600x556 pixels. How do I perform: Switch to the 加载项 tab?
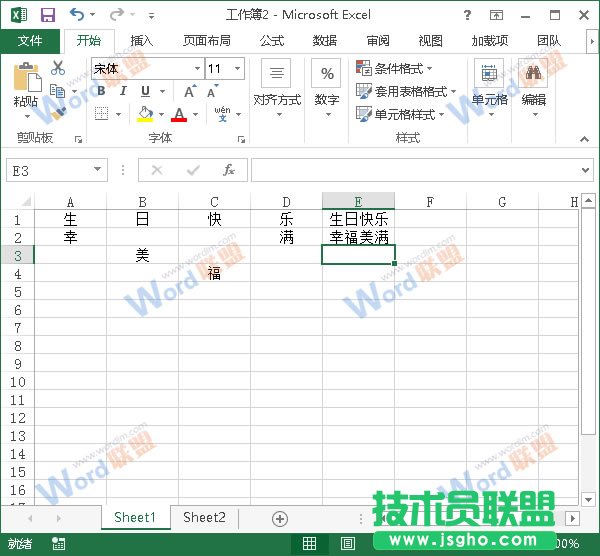(490, 41)
